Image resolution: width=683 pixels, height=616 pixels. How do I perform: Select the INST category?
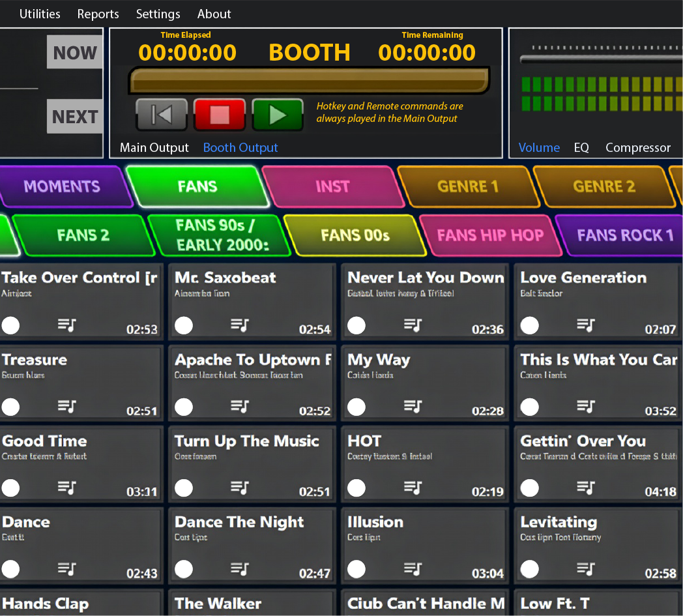coord(333,186)
